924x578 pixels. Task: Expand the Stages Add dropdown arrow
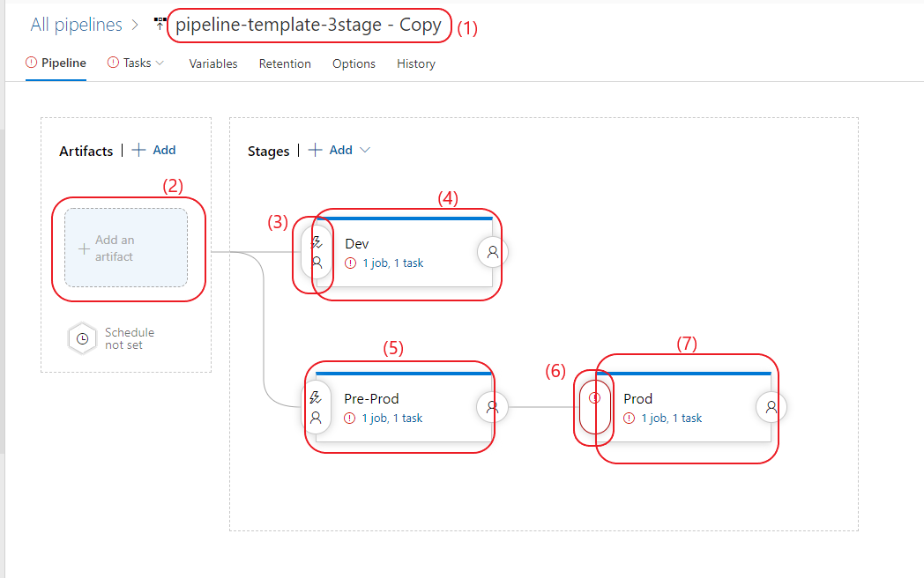click(x=365, y=151)
